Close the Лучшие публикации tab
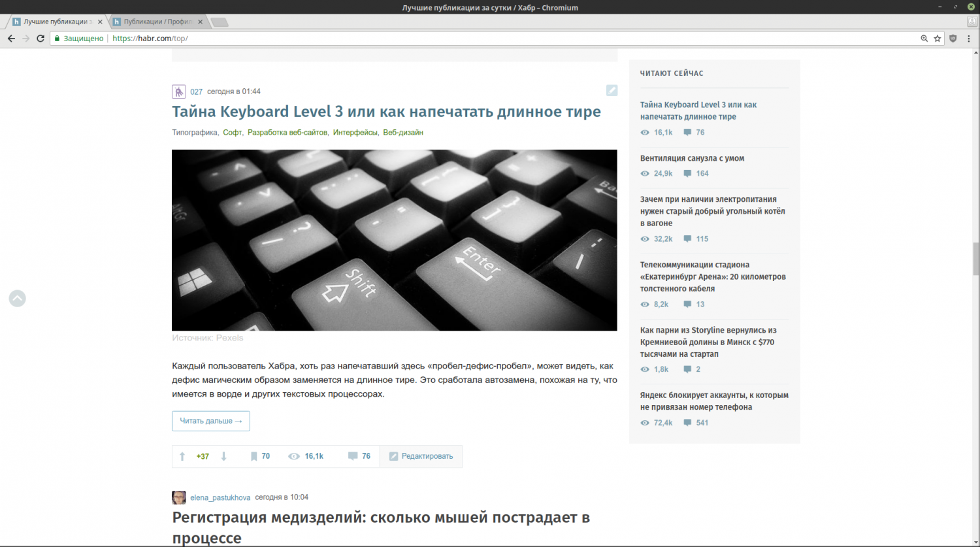 coord(100,22)
